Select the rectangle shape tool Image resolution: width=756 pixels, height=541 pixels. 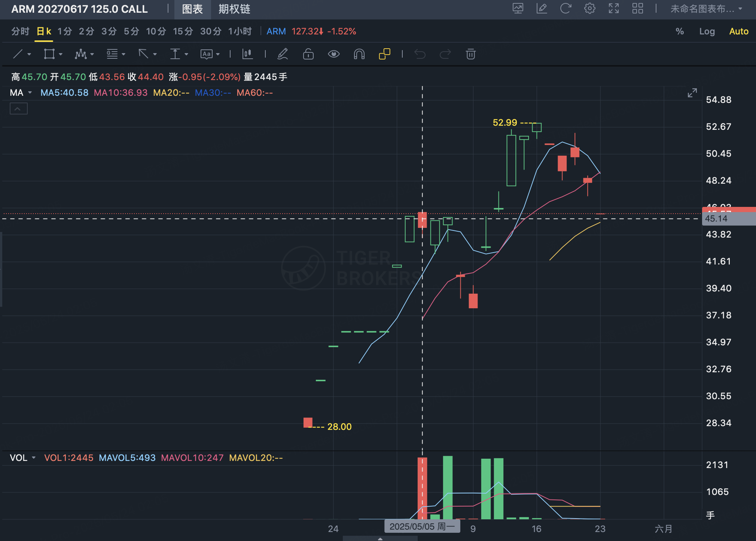(x=49, y=54)
